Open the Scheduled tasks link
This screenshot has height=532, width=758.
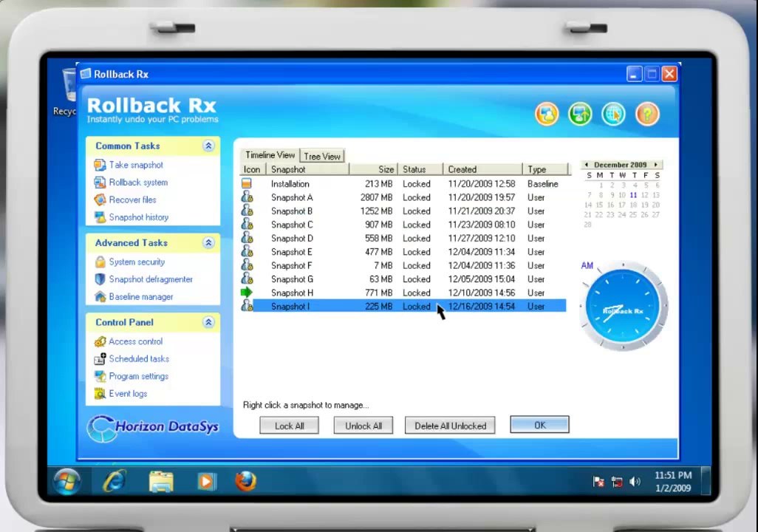coord(139,359)
